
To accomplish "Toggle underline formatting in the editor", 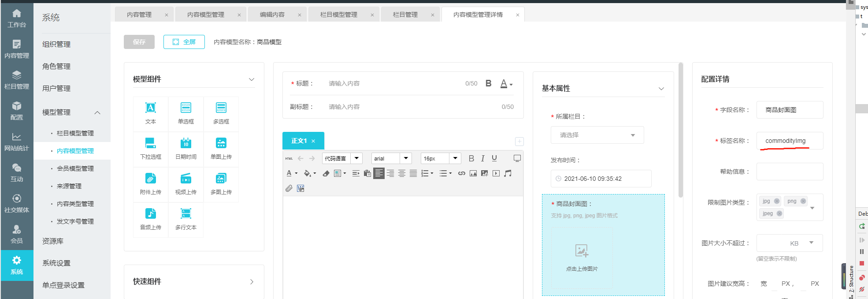I will (494, 158).
